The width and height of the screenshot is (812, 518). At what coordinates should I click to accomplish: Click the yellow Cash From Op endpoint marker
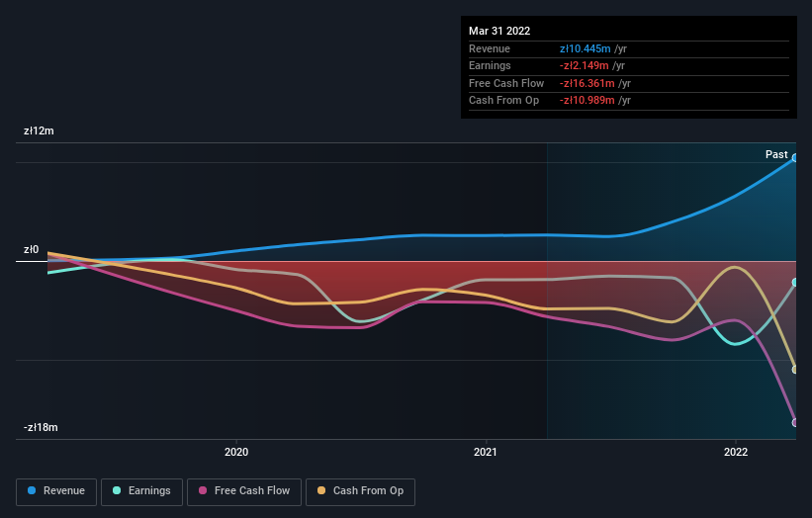click(795, 370)
